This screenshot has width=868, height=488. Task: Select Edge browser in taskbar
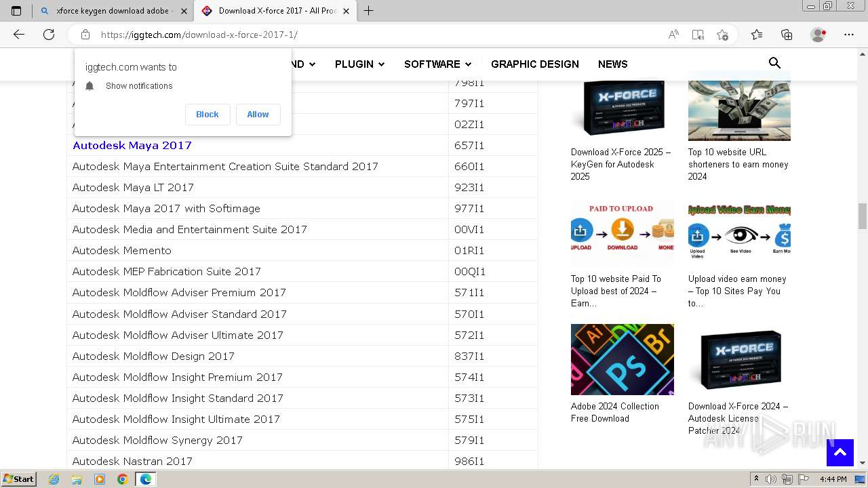click(145, 479)
